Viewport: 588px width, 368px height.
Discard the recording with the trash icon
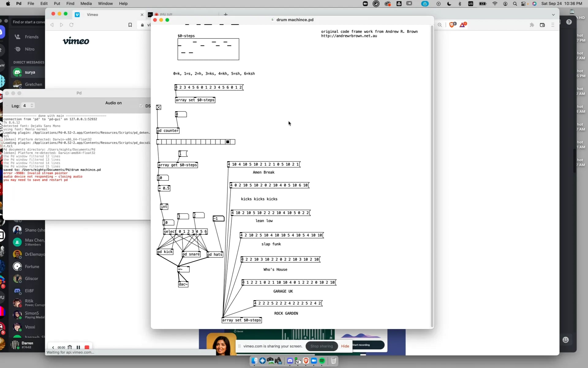click(70, 347)
